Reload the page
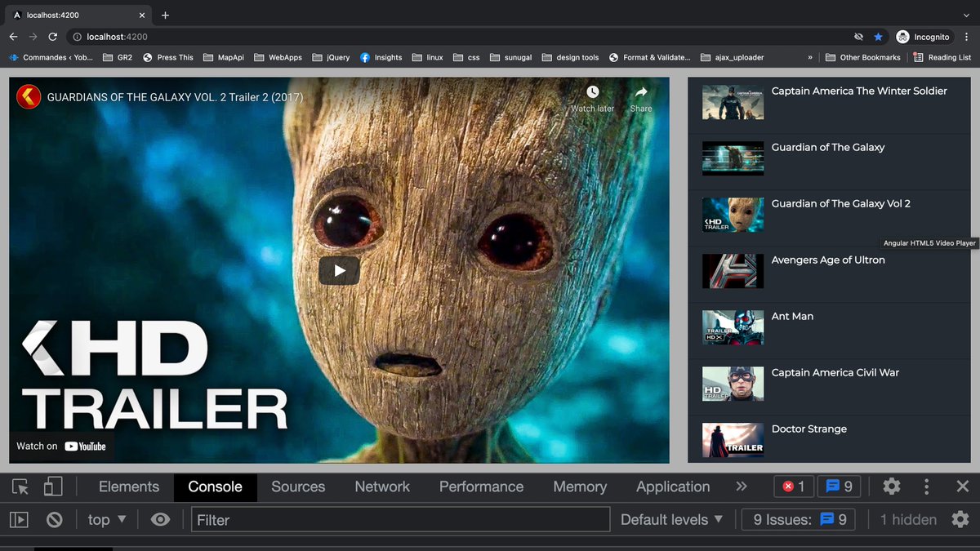 click(53, 37)
